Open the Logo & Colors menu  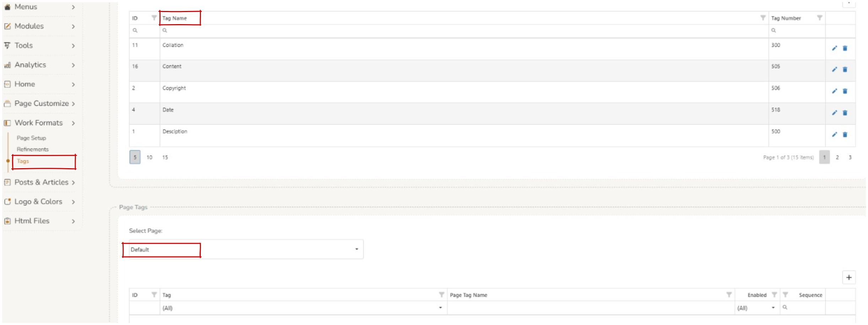[39, 202]
